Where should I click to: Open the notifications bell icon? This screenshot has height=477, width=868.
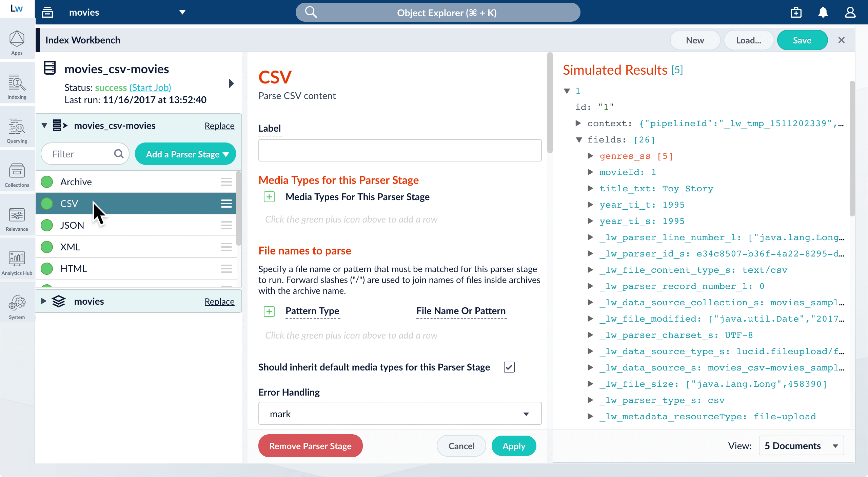(823, 13)
